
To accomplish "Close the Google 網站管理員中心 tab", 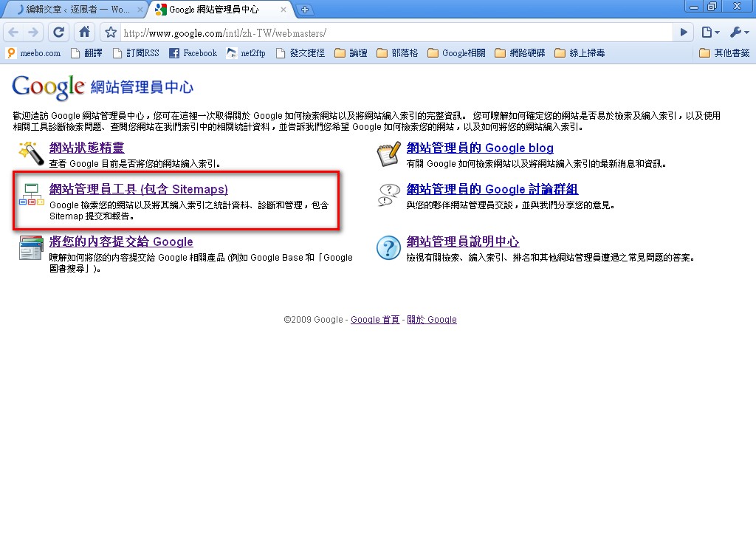I will 283,9.
